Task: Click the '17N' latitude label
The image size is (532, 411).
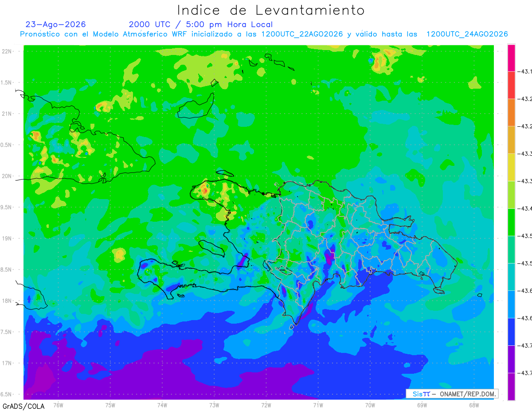Action: [7, 363]
